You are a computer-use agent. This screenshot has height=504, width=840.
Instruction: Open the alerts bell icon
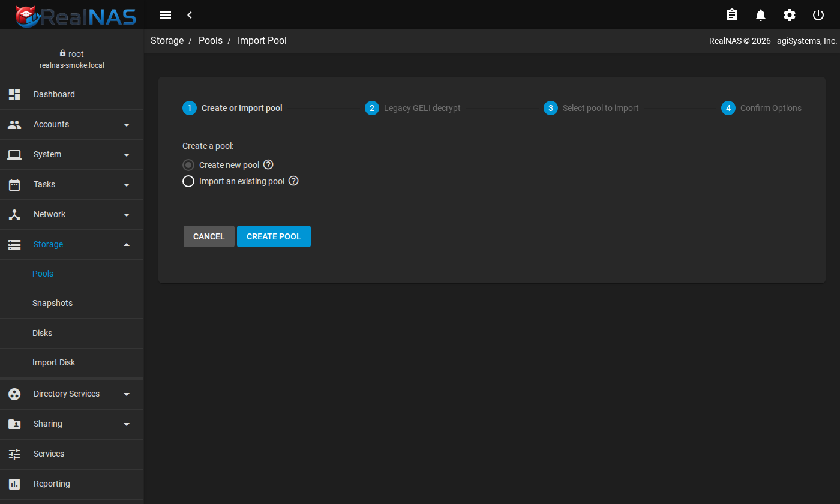pos(761,15)
